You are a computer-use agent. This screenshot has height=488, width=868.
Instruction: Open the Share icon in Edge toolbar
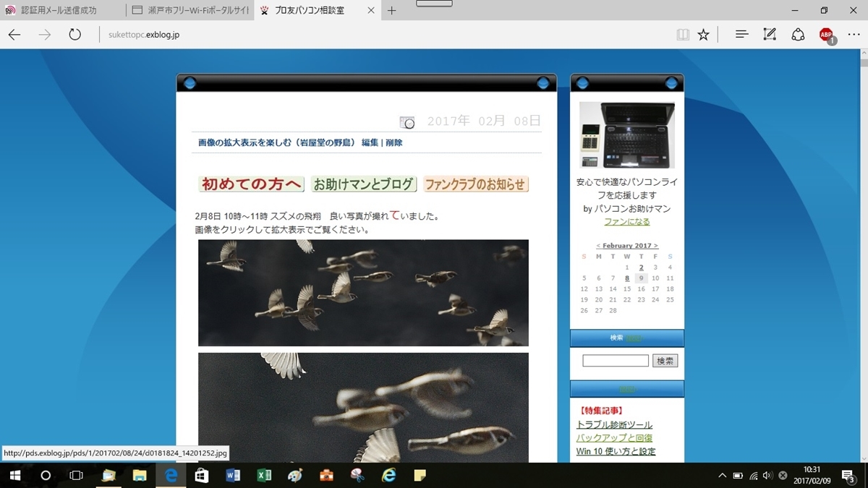[798, 35]
